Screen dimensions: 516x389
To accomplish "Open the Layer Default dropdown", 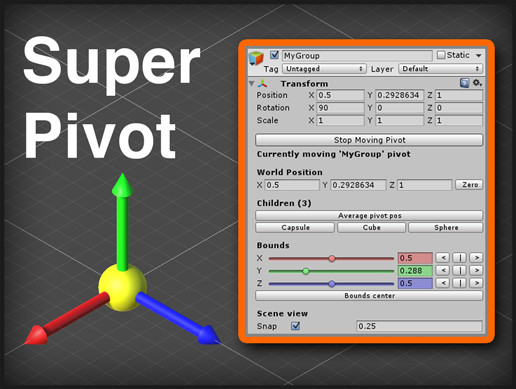I will pyautogui.click(x=441, y=69).
